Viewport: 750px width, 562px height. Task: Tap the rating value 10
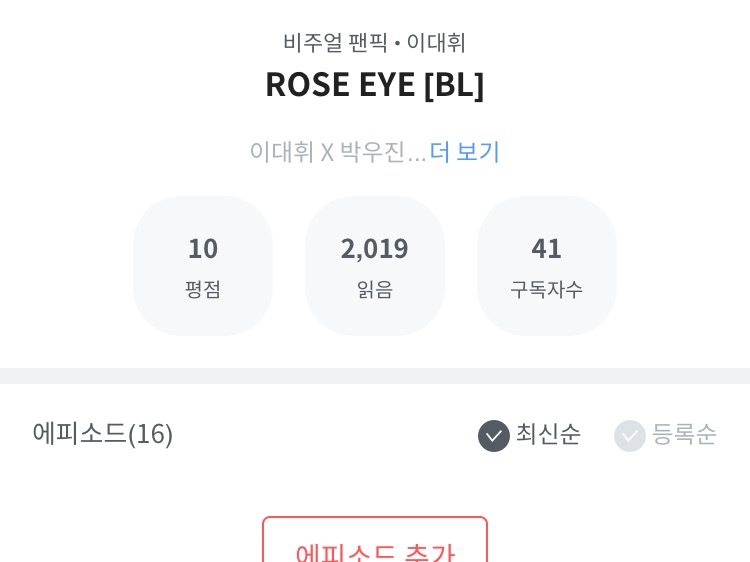(203, 248)
